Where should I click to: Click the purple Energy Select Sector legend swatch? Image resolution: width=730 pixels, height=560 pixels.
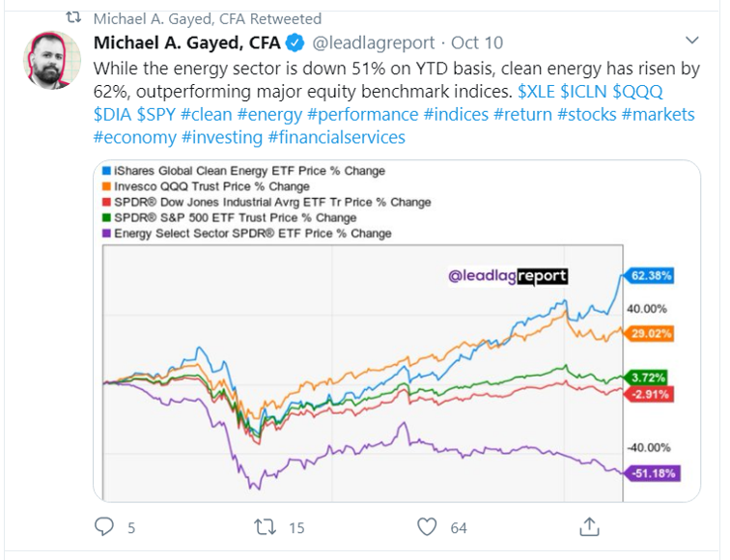[107, 234]
